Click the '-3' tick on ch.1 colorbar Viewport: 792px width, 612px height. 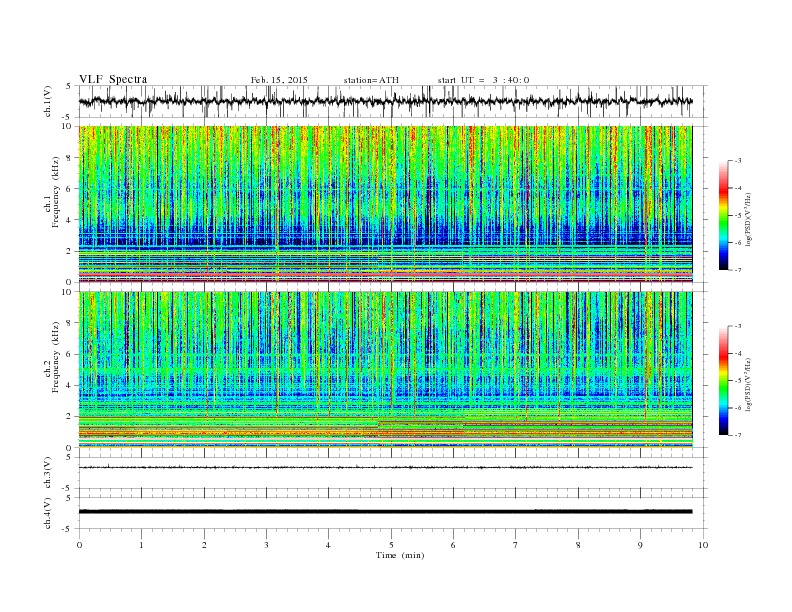[737, 161]
